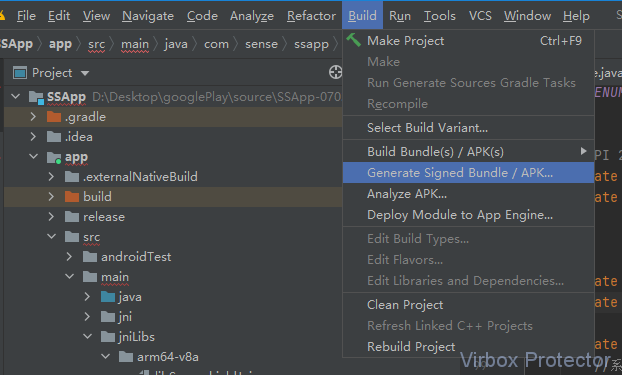Expand the androidTest folder
This screenshot has width=622, height=375.
click(69, 257)
